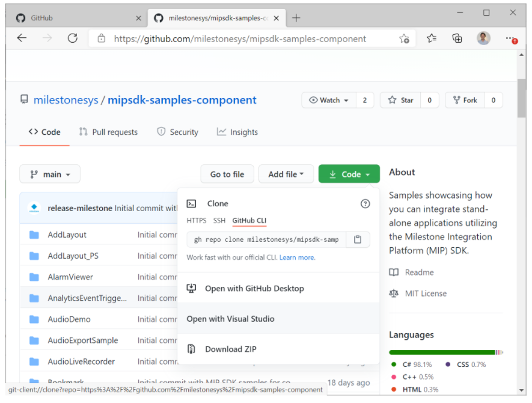Select the GitHub CLI clone option
The width and height of the screenshot is (532, 403).
(249, 221)
